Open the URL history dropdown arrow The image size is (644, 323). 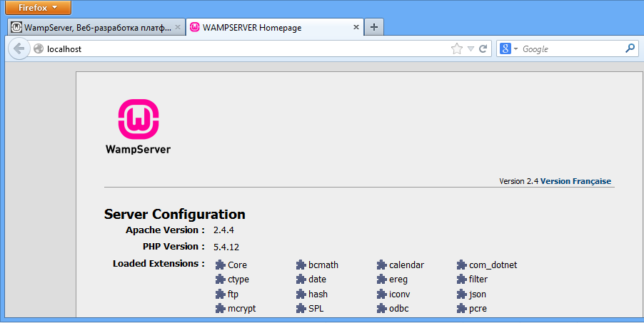[x=471, y=49]
